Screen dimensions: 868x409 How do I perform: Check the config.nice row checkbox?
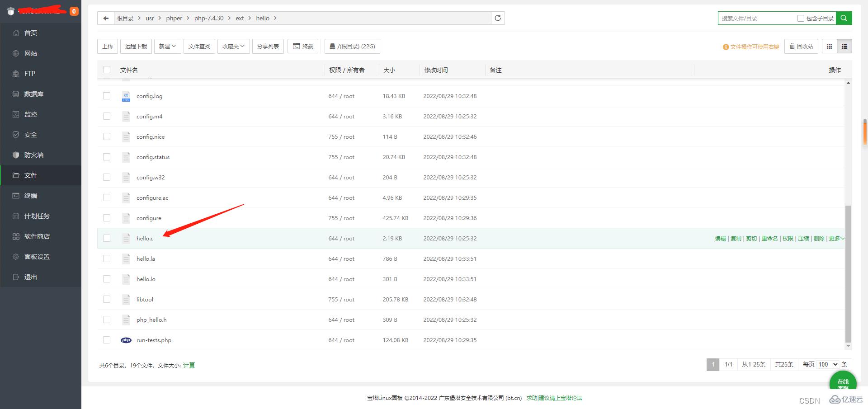pos(107,136)
